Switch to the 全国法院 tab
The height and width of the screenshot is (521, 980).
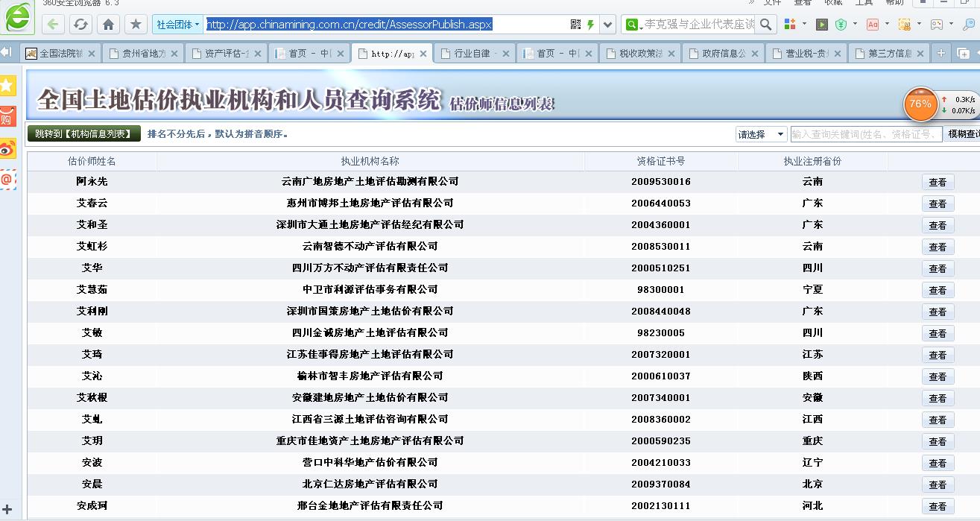60,54
